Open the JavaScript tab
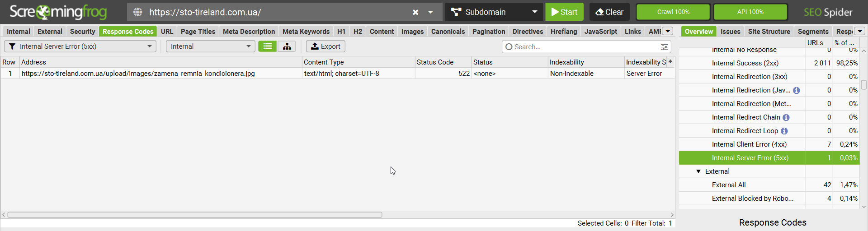The height and width of the screenshot is (231, 868). point(600,32)
